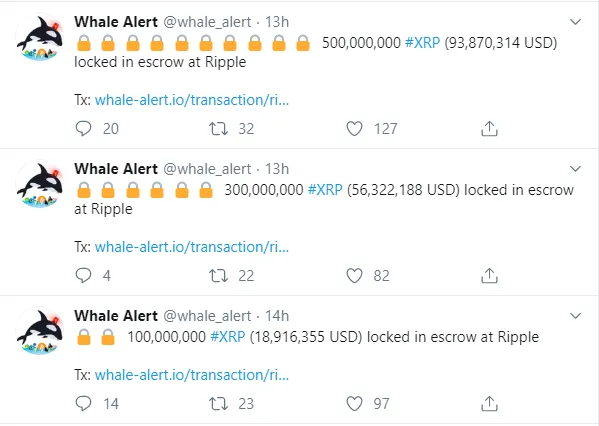Like the 300,000,000 XRP tweet
The height and width of the screenshot is (426, 599).
(x=354, y=275)
